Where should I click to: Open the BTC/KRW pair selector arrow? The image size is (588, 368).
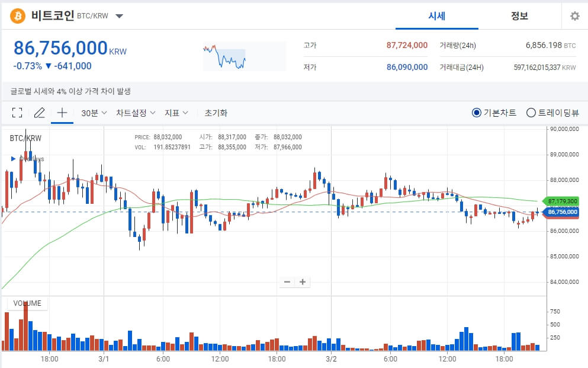(x=118, y=17)
